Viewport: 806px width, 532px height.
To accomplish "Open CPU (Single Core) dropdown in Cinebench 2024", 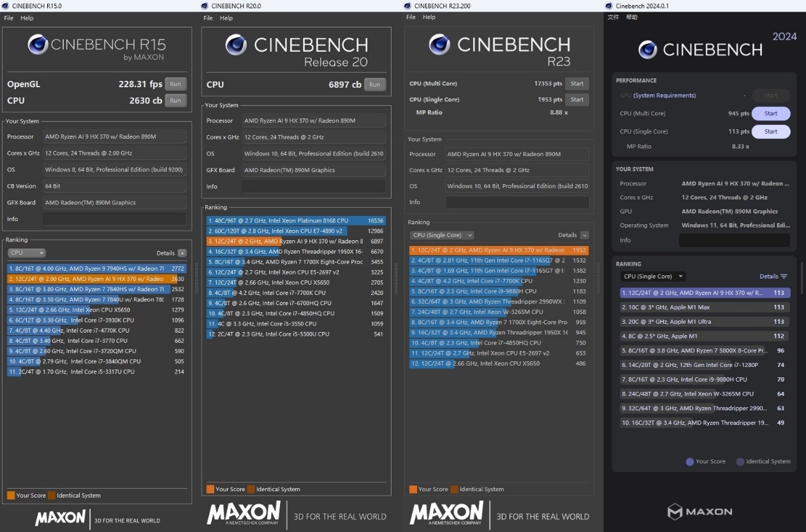I will point(653,277).
